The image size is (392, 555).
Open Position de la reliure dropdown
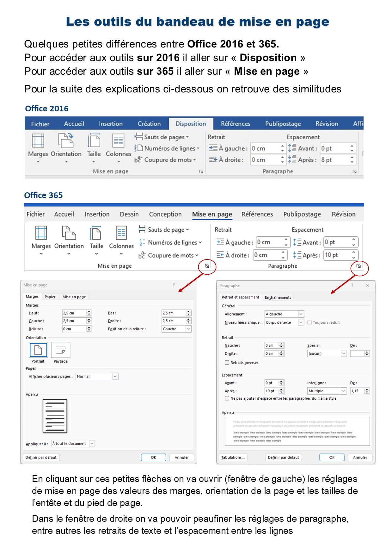coord(176,329)
